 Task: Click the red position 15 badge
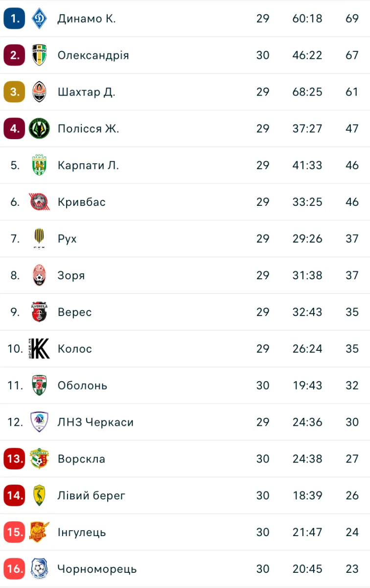(14, 532)
